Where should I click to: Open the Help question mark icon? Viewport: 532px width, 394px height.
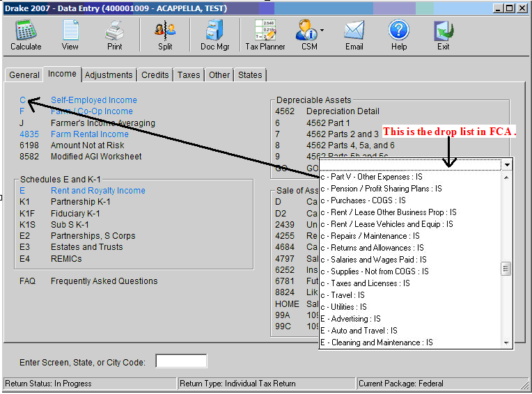(399, 30)
